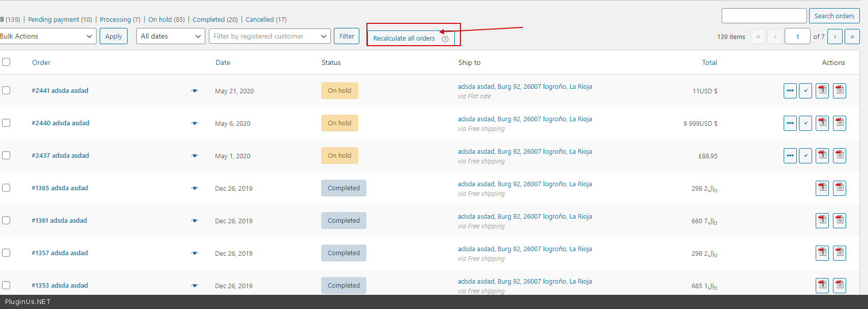Click help icon beside Recalculate all orders
Screen dimensions: 868x309
coord(445,39)
